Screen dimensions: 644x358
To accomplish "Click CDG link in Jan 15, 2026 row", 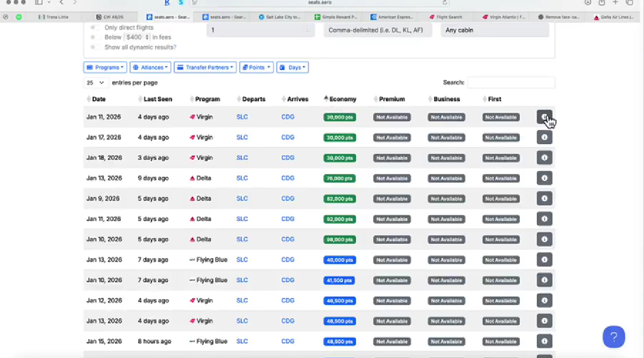I will click(288, 341).
